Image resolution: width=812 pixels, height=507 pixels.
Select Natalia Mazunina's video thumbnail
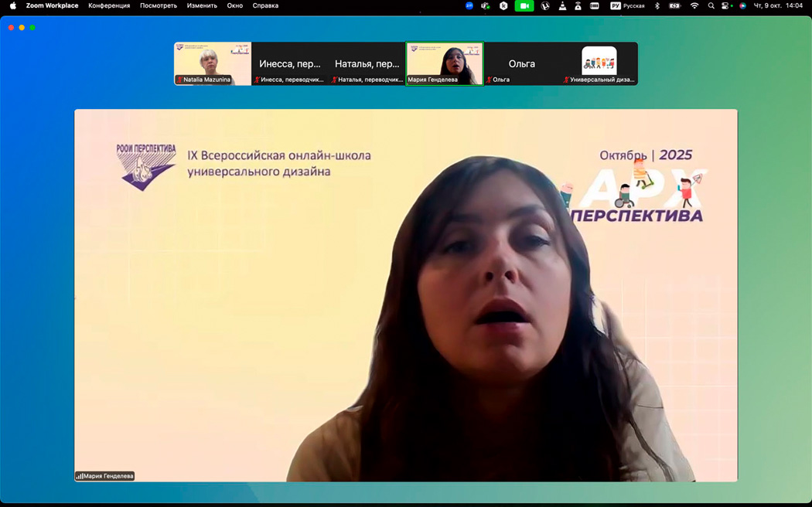(213, 63)
